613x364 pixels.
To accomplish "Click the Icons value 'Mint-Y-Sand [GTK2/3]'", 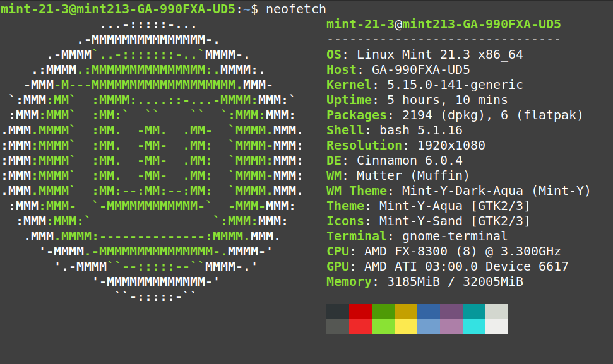I will (455, 221).
